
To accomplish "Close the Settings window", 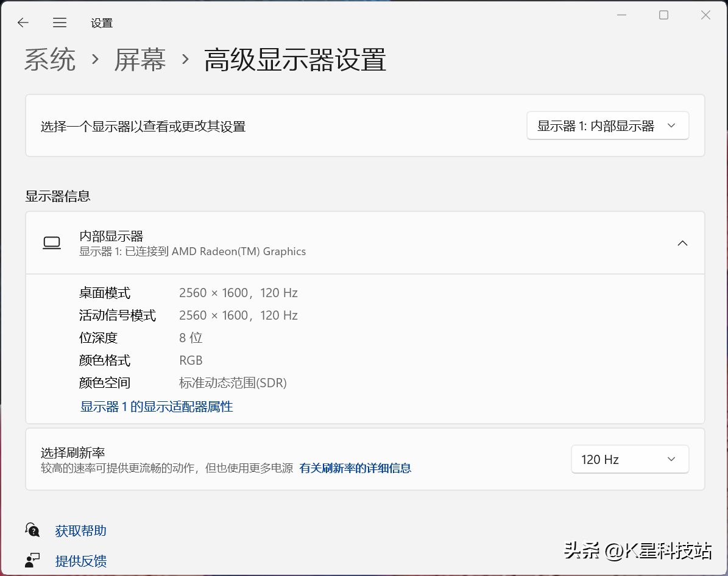I will click(705, 15).
